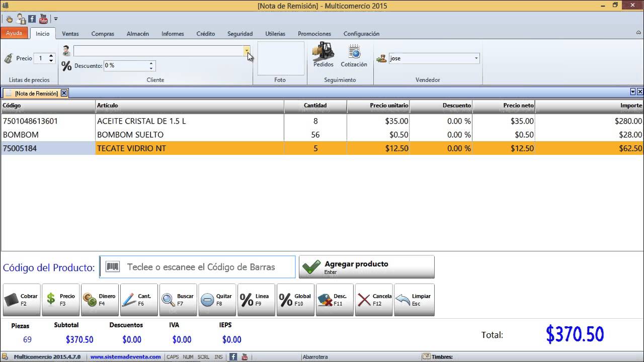Close the active document panel
This screenshot has width=644, height=362.
[640, 92]
